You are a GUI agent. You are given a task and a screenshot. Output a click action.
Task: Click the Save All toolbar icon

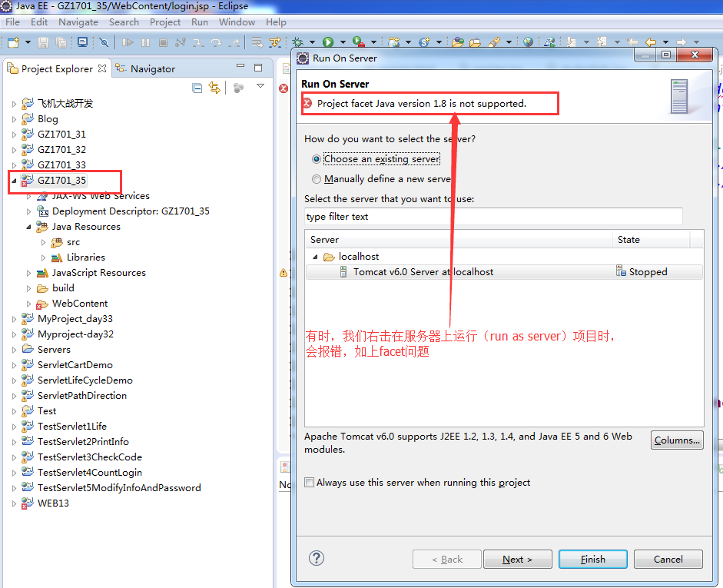(61, 42)
